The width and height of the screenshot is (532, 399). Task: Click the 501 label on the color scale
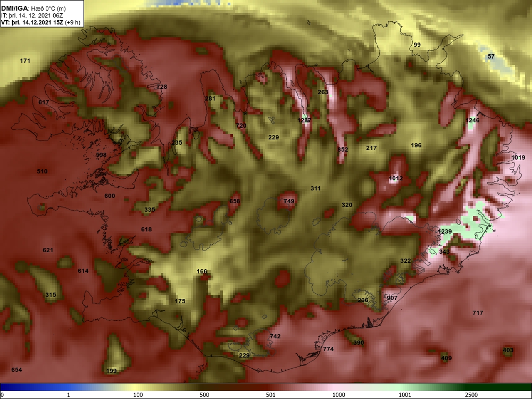pyautogui.click(x=271, y=395)
